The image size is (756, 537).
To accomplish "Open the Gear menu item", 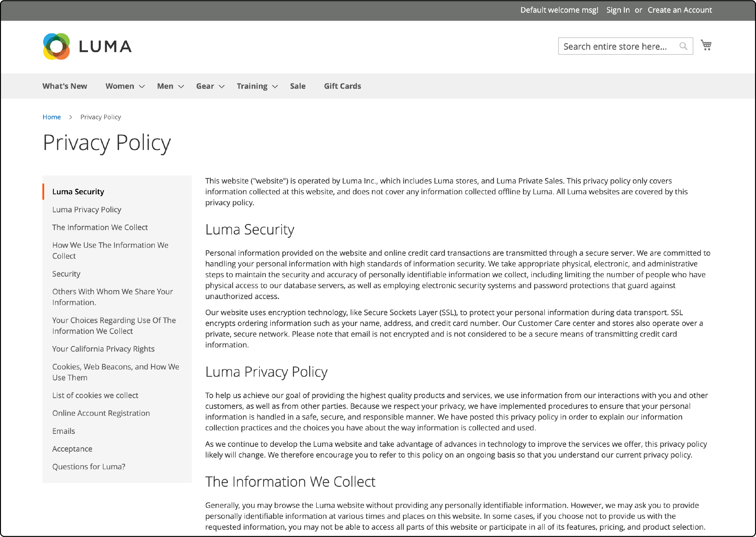I will tap(205, 86).
